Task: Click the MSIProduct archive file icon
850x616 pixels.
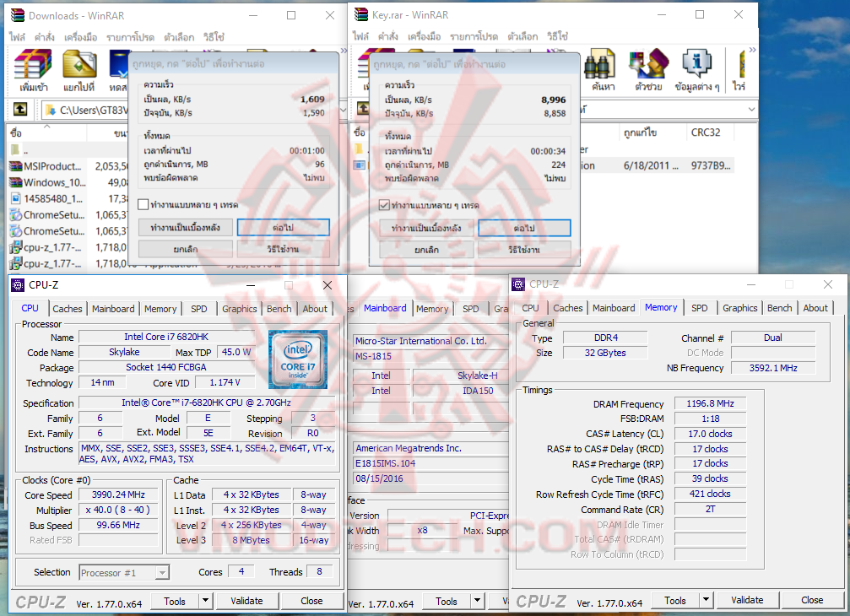Action: tap(16, 166)
